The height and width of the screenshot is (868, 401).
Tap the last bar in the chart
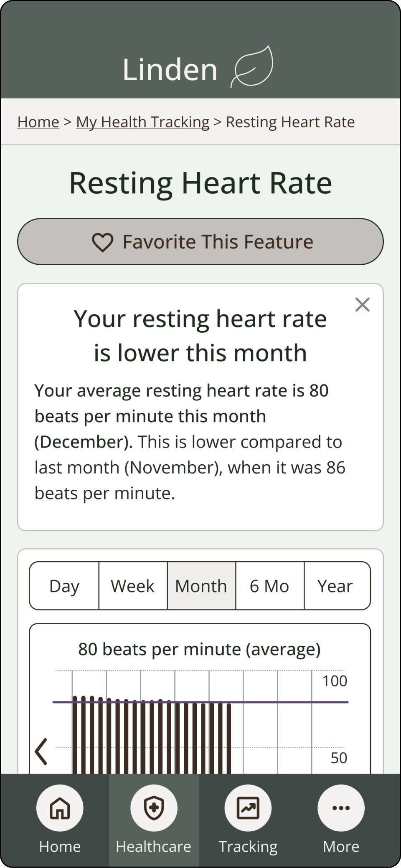coord(229,739)
